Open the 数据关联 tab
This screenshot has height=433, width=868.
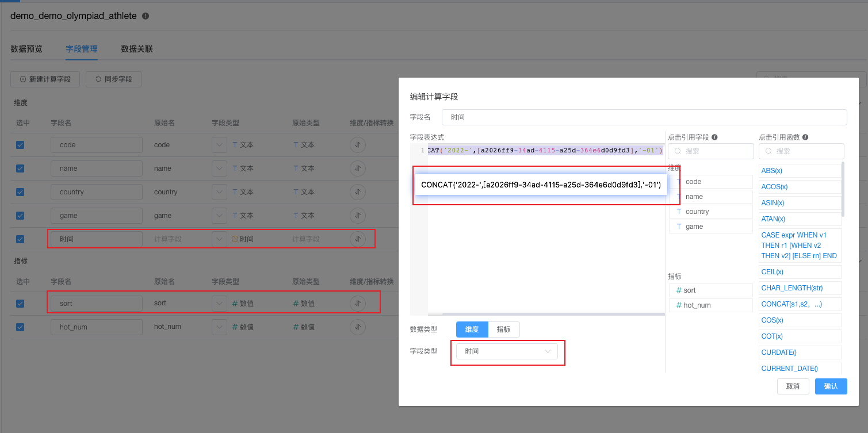click(136, 49)
